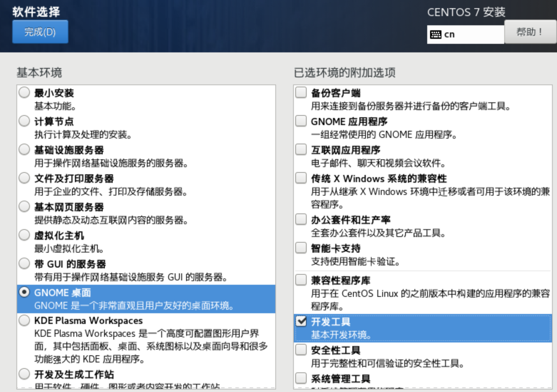Viewport: 557px width, 392px height.
Task: Click the description 用于操作网络基础设施服务的服务器。
Action: [x=111, y=163]
